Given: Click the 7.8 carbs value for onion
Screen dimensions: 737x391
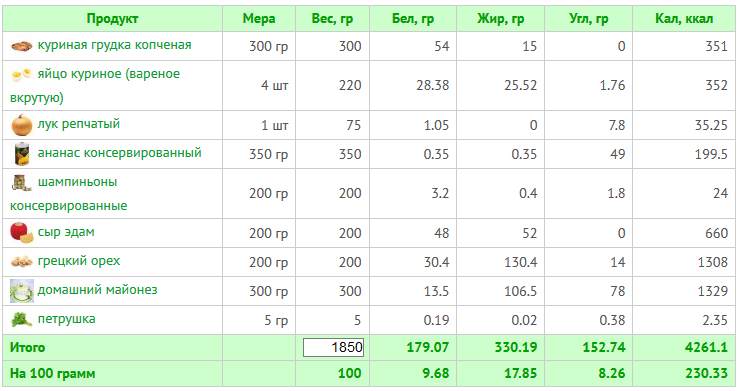Looking at the screenshot, I should [x=616, y=125].
